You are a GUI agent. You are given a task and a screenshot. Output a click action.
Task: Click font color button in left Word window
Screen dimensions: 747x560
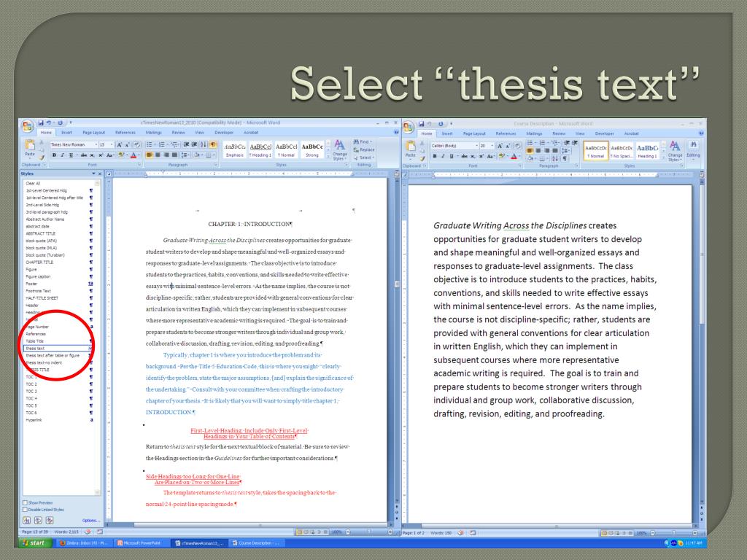[134, 155]
